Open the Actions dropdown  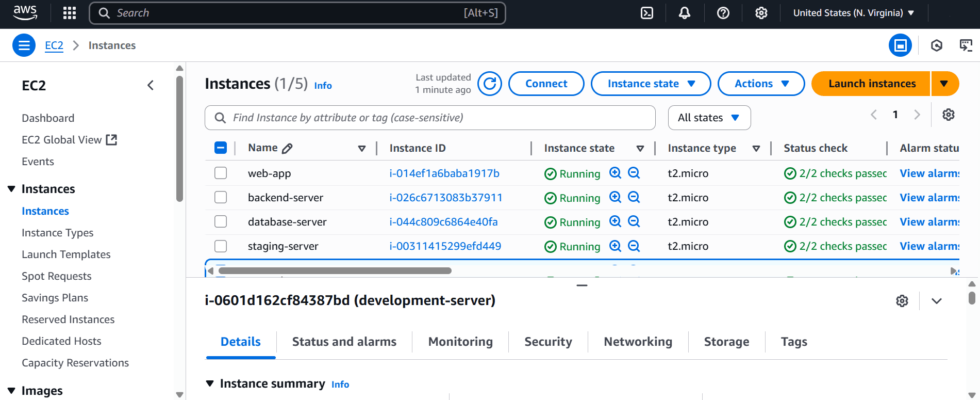(x=761, y=84)
